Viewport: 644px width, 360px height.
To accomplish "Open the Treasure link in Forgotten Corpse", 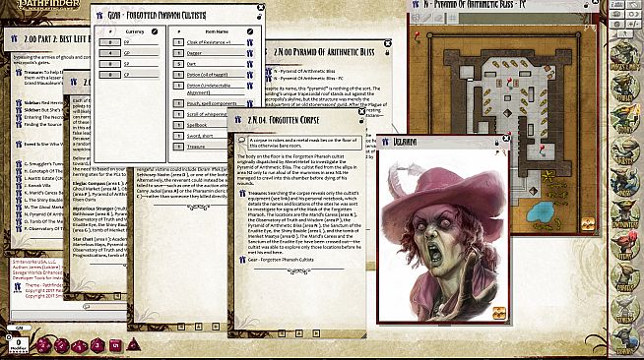I will coord(243,193).
